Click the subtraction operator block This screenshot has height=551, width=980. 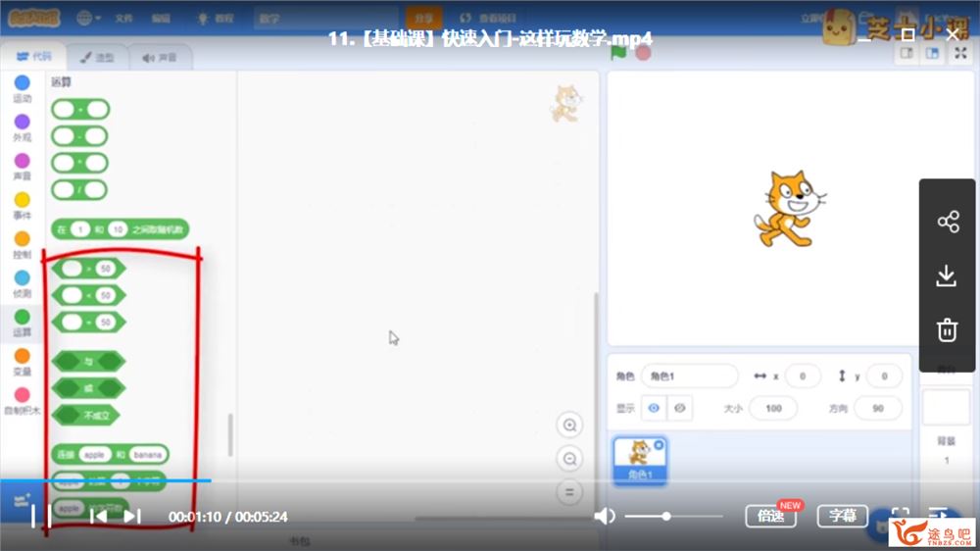[80, 136]
